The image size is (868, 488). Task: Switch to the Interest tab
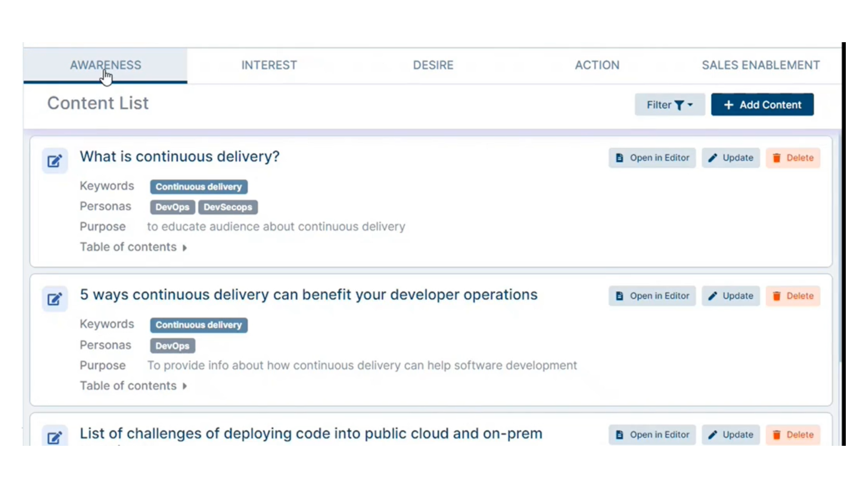point(269,66)
